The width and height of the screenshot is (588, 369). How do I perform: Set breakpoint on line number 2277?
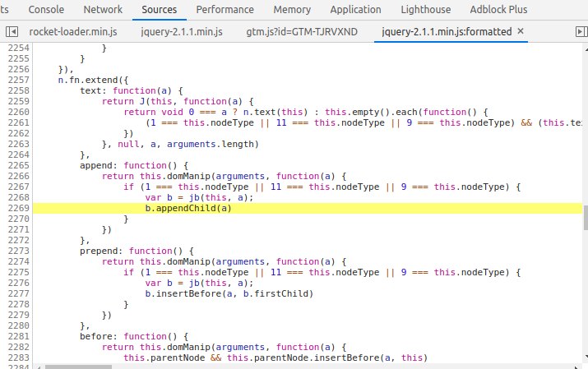pyautogui.click(x=18, y=293)
